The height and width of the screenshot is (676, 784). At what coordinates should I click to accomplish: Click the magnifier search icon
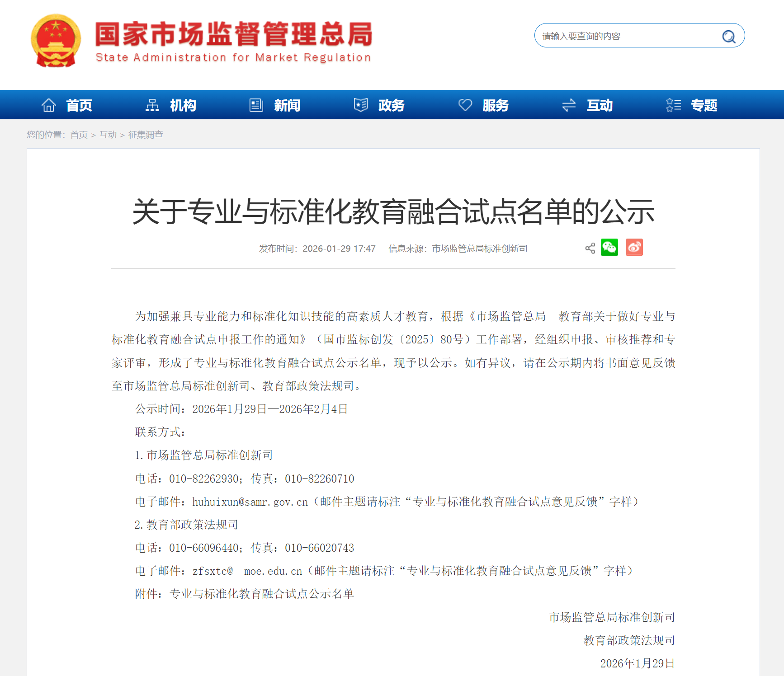(728, 36)
